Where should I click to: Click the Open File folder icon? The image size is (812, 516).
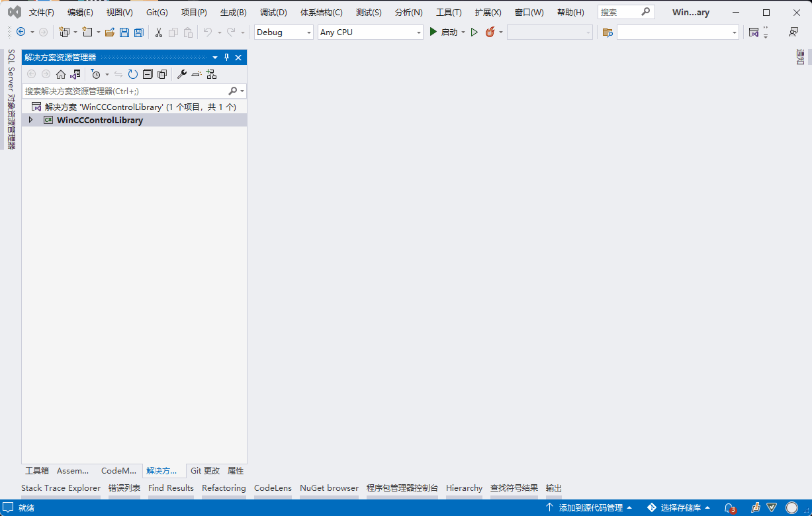(110, 32)
